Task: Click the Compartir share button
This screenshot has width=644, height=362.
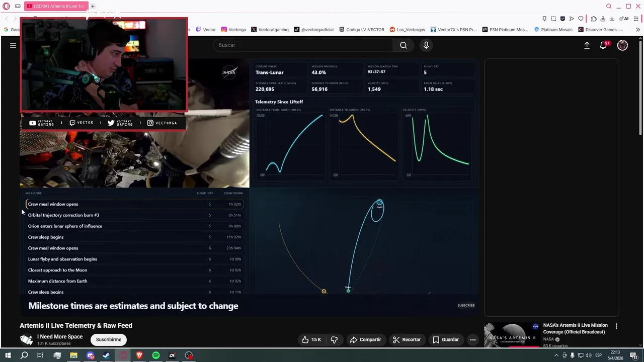Action: (365, 340)
